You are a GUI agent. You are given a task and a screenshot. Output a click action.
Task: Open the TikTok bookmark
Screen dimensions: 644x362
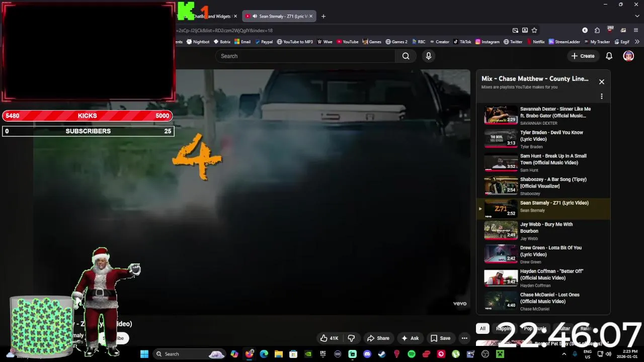(462, 42)
